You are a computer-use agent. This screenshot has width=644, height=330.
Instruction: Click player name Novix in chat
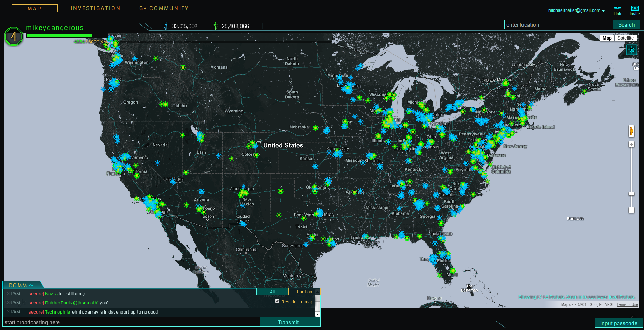(x=51, y=294)
